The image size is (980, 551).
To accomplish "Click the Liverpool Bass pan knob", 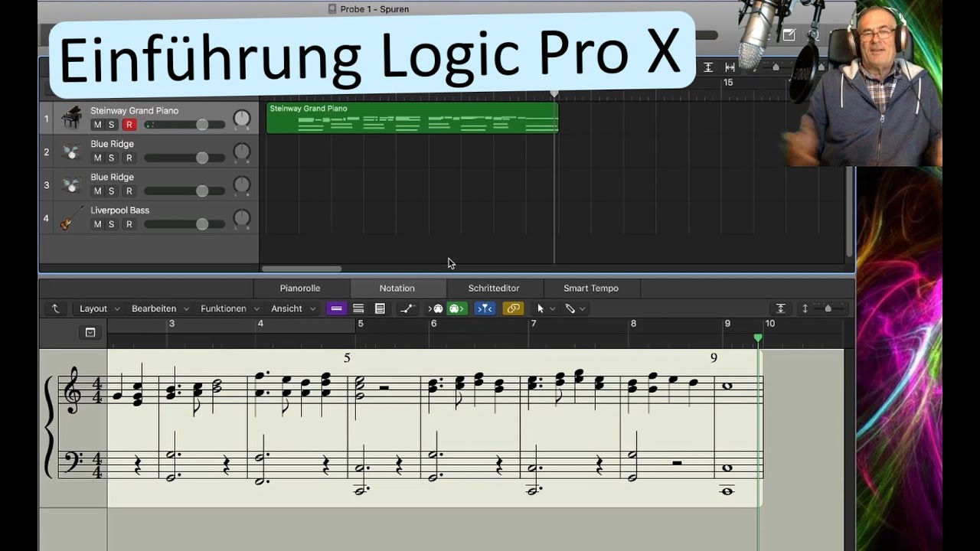I will pos(242,218).
